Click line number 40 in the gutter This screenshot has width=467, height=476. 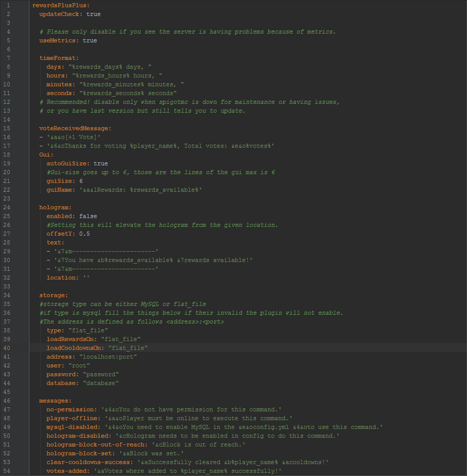coord(8,348)
